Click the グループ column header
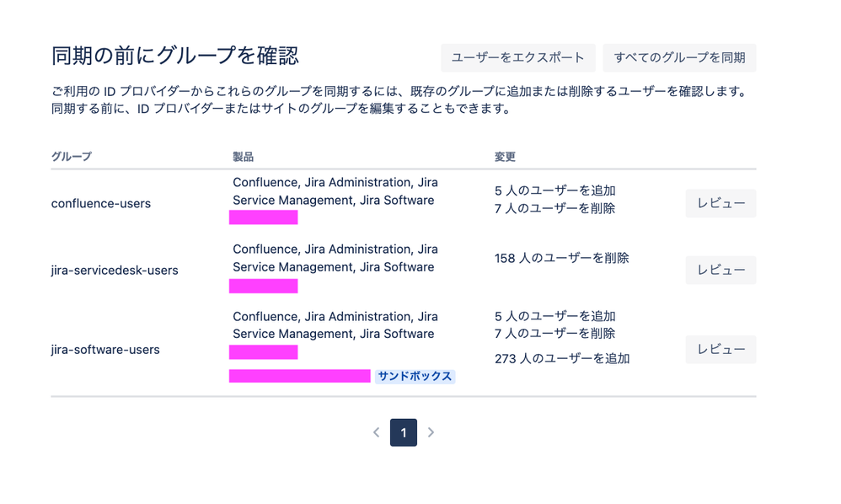Viewport: 841px width, 504px height. click(72, 157)
